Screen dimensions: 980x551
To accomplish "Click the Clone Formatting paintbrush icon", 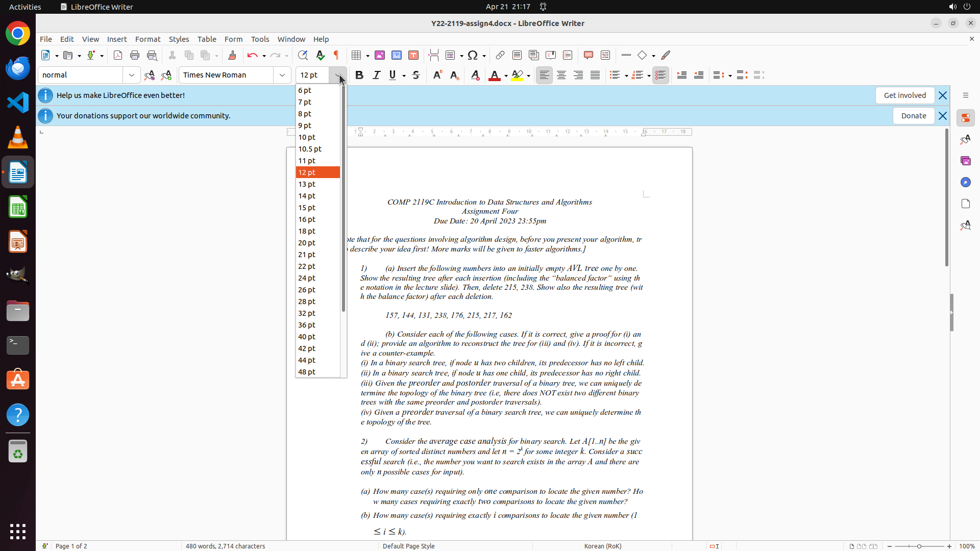I will tap(232, 55).
